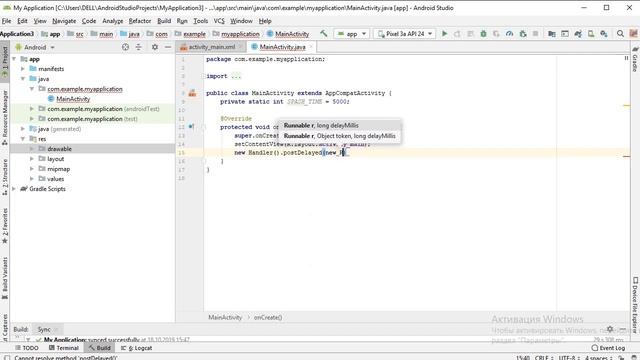Switch to activity_main.xml editor tab
Viewport: 640px width, 360px height.
tap(211, 47)
